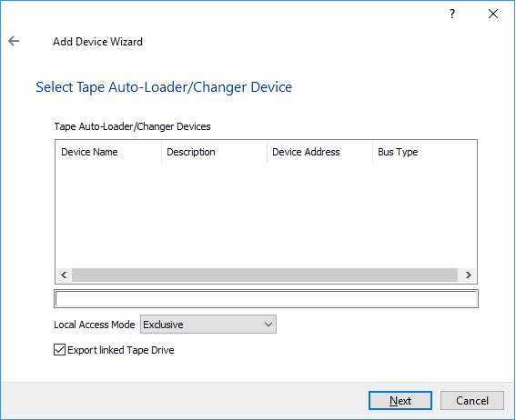Focus the text field below device list
Viewport: 516px width, 420px height.
pyautogui.click(x=267, y=299)
